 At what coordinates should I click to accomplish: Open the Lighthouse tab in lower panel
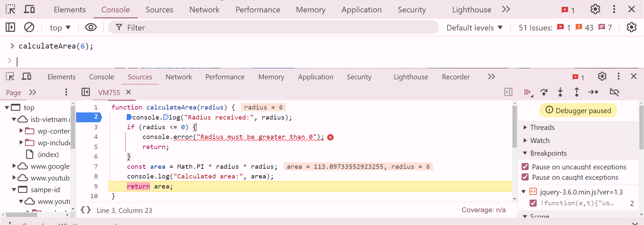(x=411, y=77)
